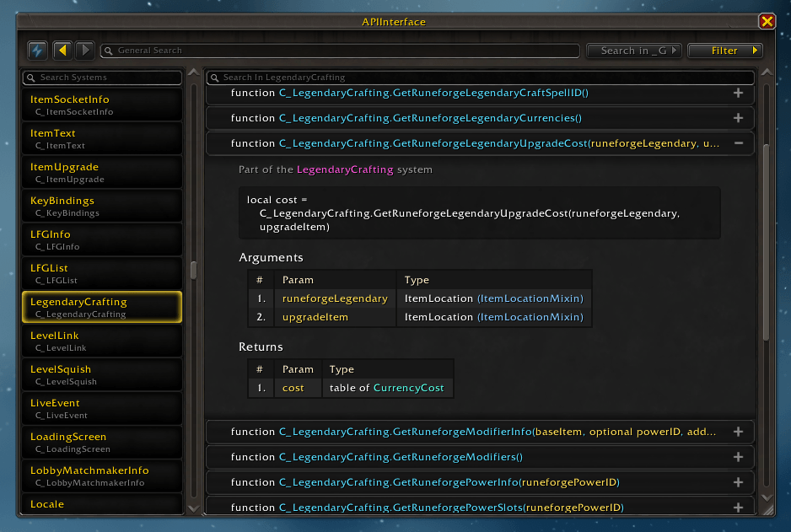Viewport: 791px width, 532px height.
Task: Go back with the yellow left arrow
Action: click(62, 50)
